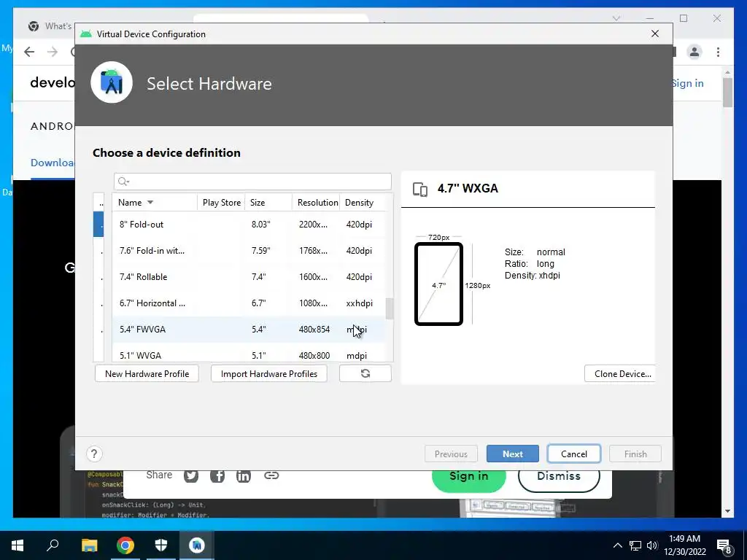Viewport: 747px width, 560px height.
Task: Click the Next button
Action: (x=513, y=454)
